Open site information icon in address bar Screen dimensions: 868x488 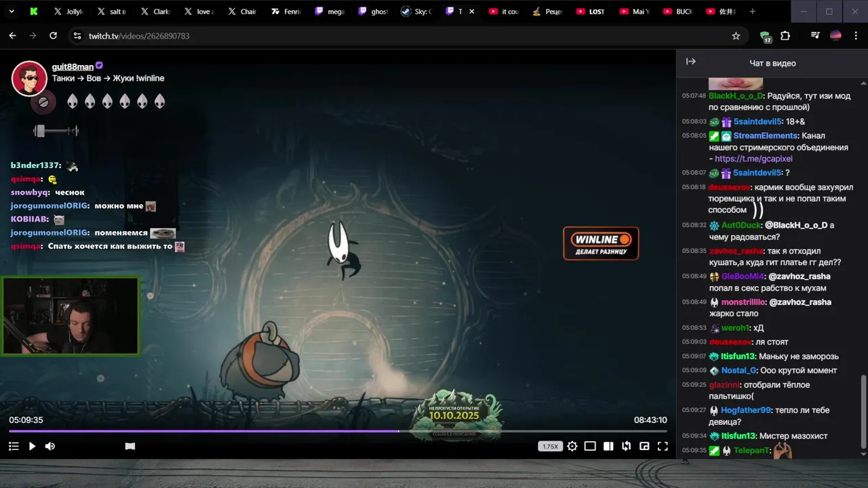pyautogui.click(x=77, y=36)
